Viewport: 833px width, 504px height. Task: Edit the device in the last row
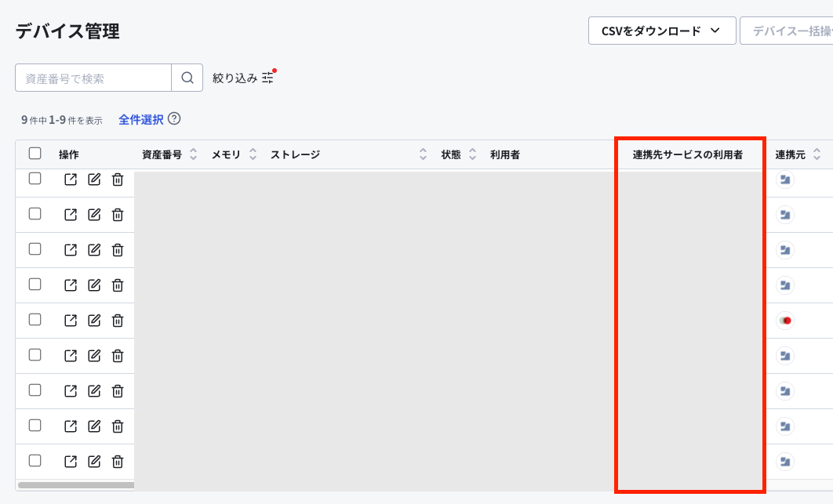pyautogui.click(x=94, y=461)
